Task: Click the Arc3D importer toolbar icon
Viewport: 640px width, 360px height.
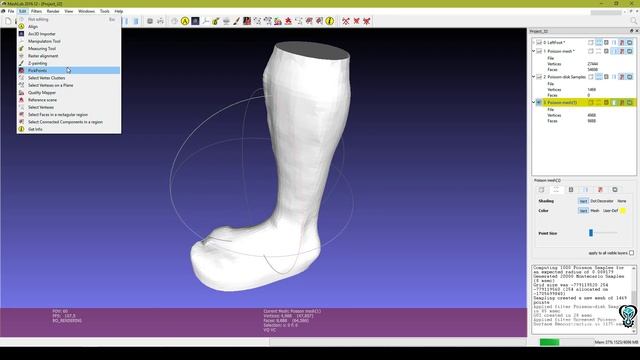Action: (x=195, y=21)
